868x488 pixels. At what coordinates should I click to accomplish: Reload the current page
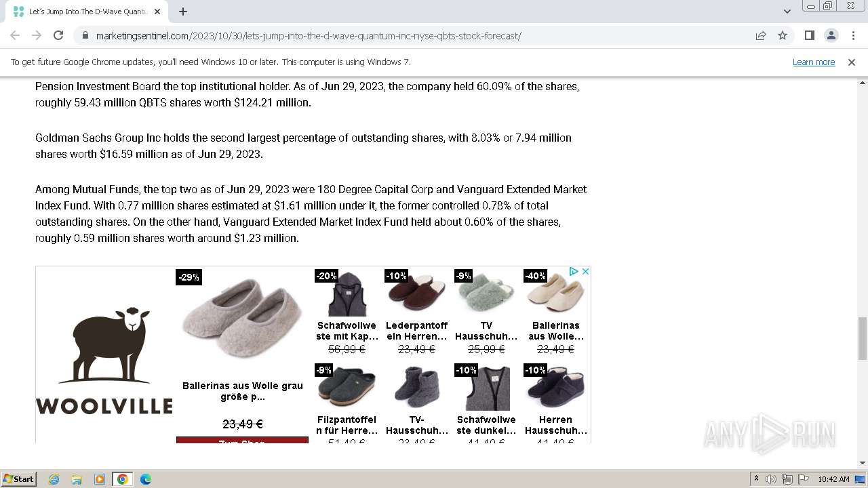tap(58, 35)
